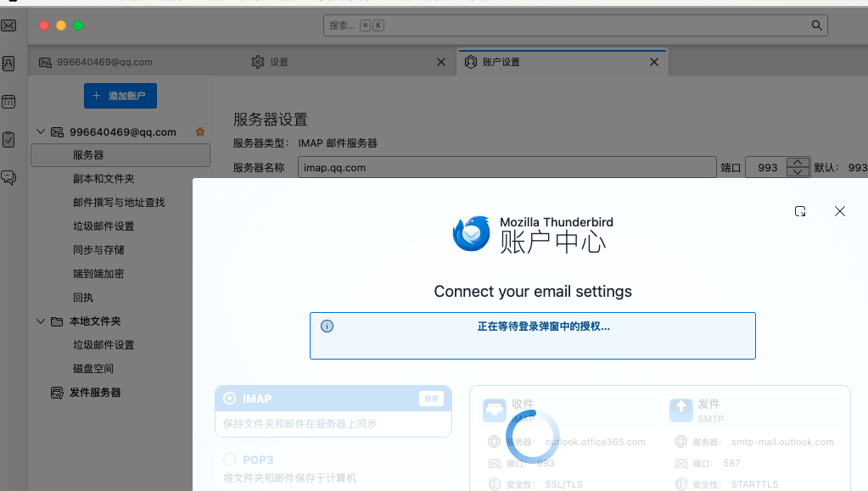The image size is (868, 491).
Task: Open 副本和文件夹 settings
Action: point(104,179)
